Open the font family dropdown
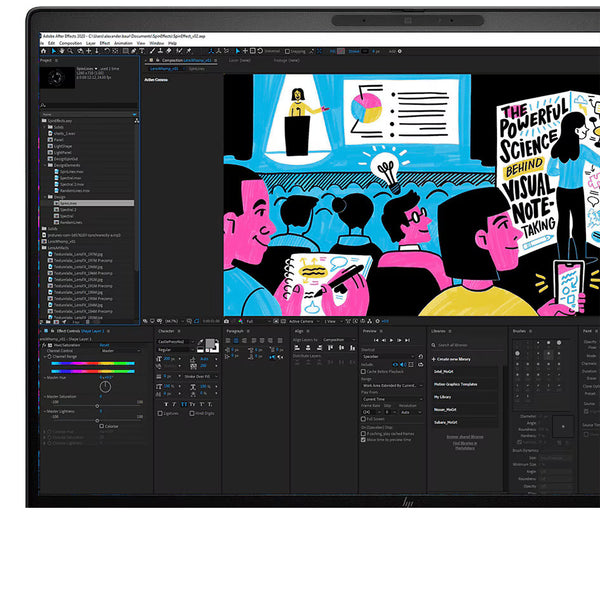Viewport: 600px width, 591px height. pyautogui.click(x=176, y=341)
